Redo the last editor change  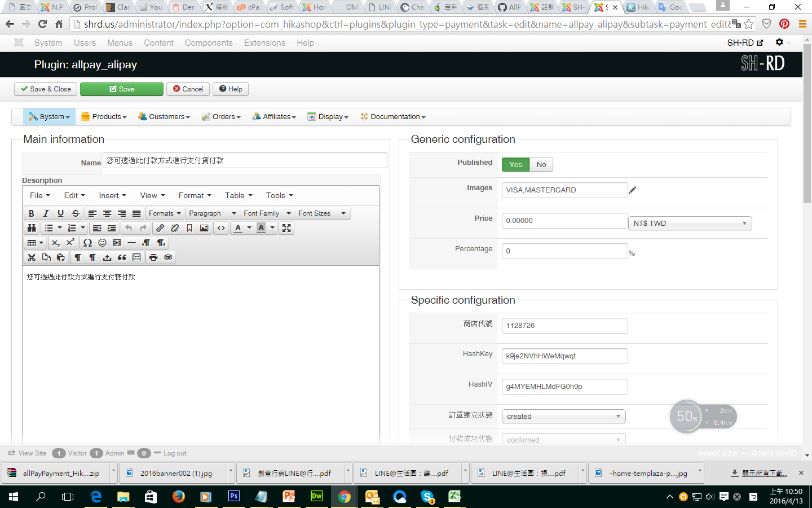pyautogui.click(x=143, y=228)
